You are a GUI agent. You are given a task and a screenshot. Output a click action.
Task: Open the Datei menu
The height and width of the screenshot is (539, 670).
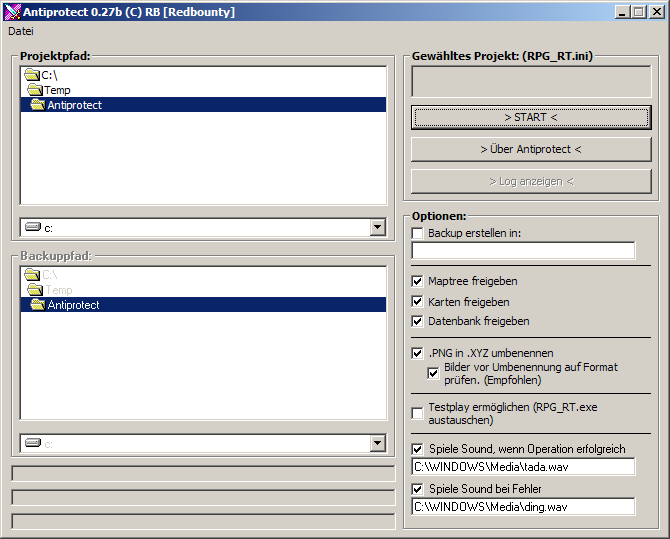[21, 31]
